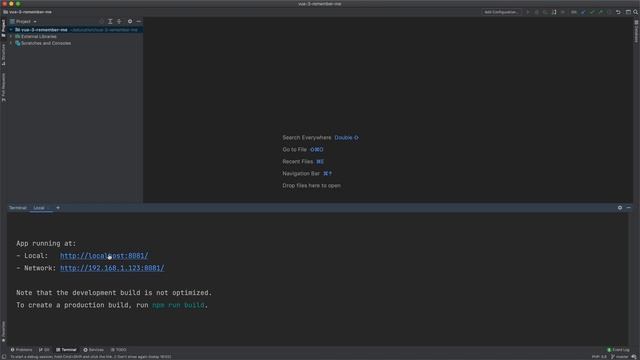Expand the External Libraries node
640x360 pixels.
click(11, 36)
